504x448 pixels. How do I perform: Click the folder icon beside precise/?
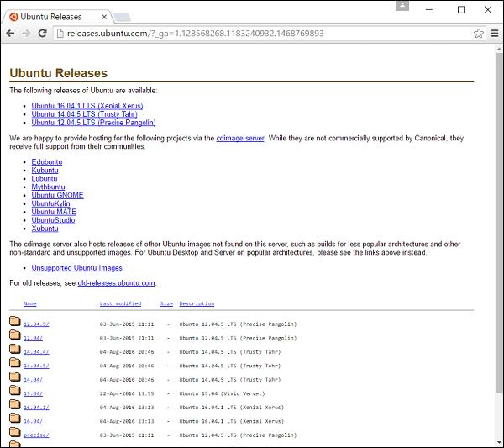pyautogui.click(x=15, y=434)
